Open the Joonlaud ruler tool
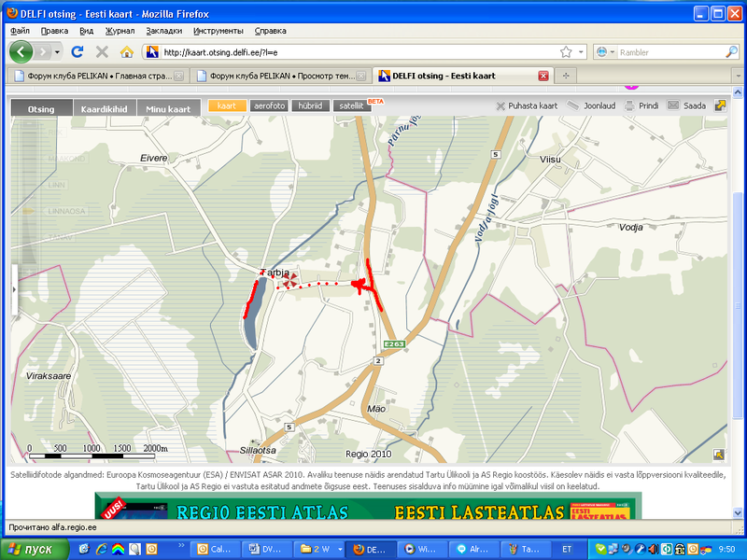 591,105
